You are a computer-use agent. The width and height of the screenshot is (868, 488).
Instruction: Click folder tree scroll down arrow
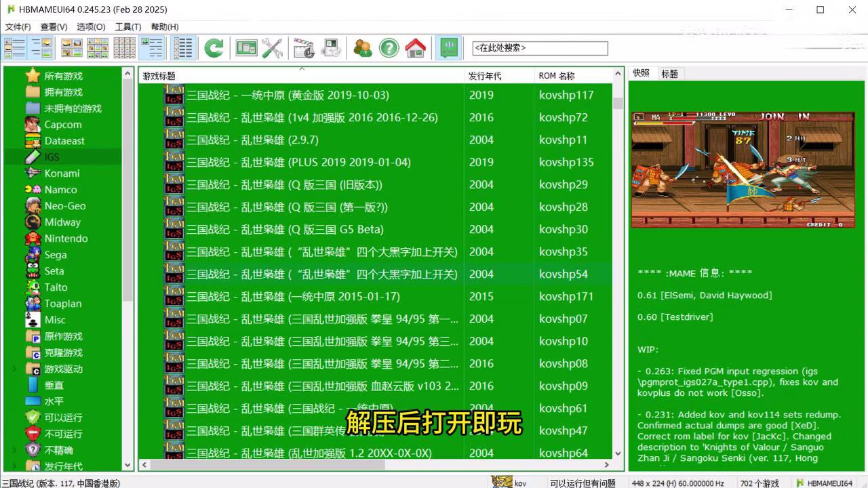click(127, 465)
